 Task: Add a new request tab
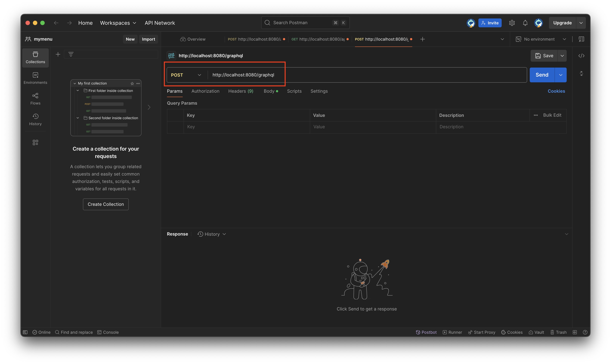pyautogui.click(x=422, y=39)
